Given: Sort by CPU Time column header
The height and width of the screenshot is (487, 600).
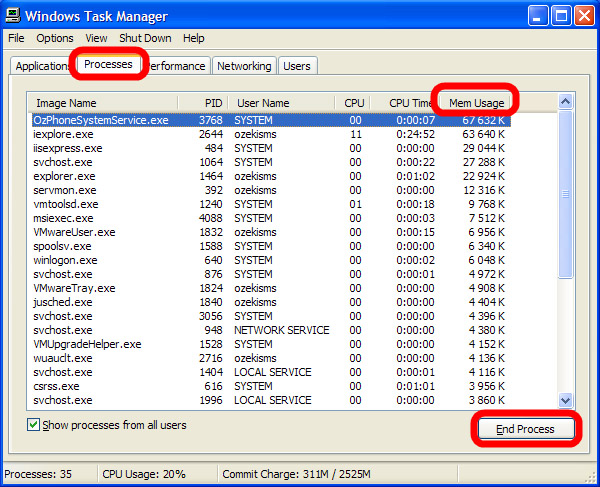Looking at the screenshot, I should pyautogui.click(x=406, y=103).
